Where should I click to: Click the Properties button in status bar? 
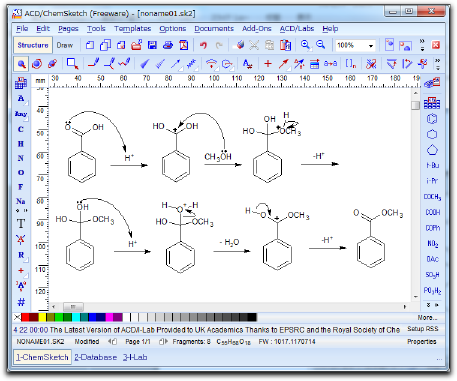[x=421, y=342]
